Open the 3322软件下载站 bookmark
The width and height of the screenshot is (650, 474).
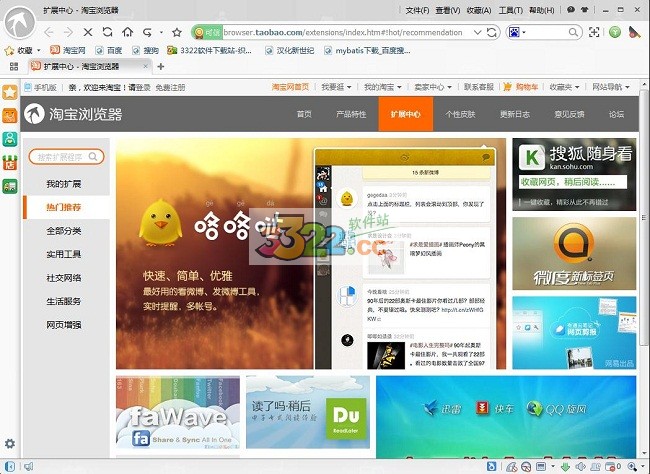pyautogui.click(x=209, y=51)
